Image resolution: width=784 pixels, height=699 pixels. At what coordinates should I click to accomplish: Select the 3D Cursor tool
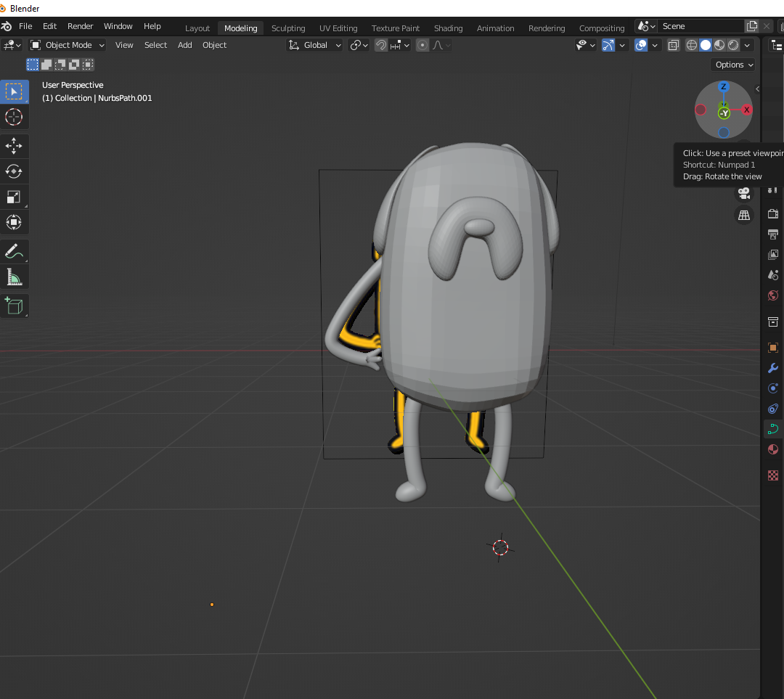[x=14, y=117]
